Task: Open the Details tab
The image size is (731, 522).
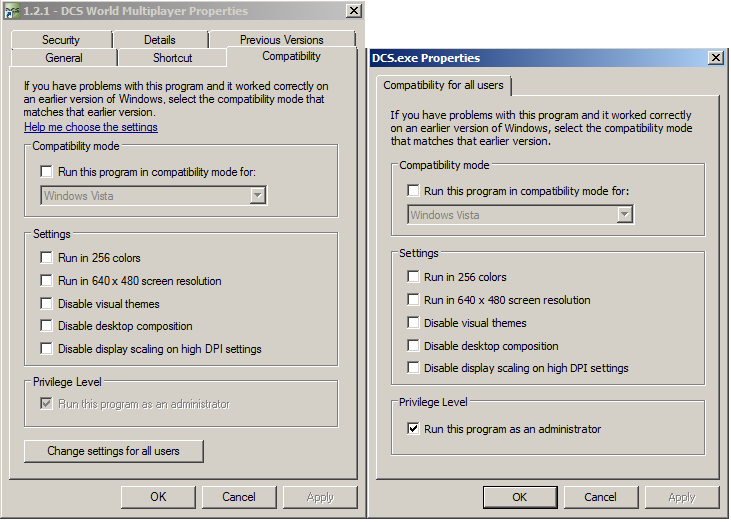Action: tap(160, 40)
